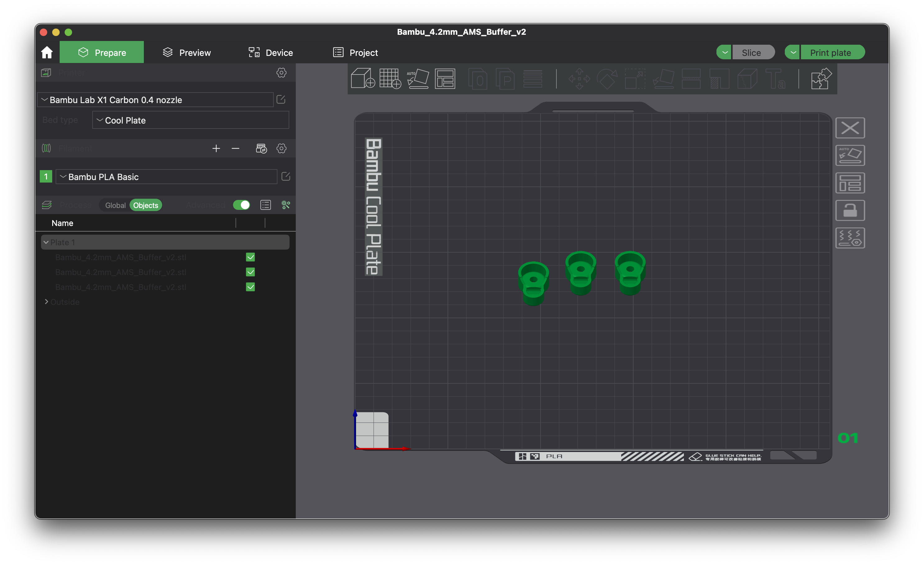
Task: Open the Assembly view icon
Action: [821, 79]
